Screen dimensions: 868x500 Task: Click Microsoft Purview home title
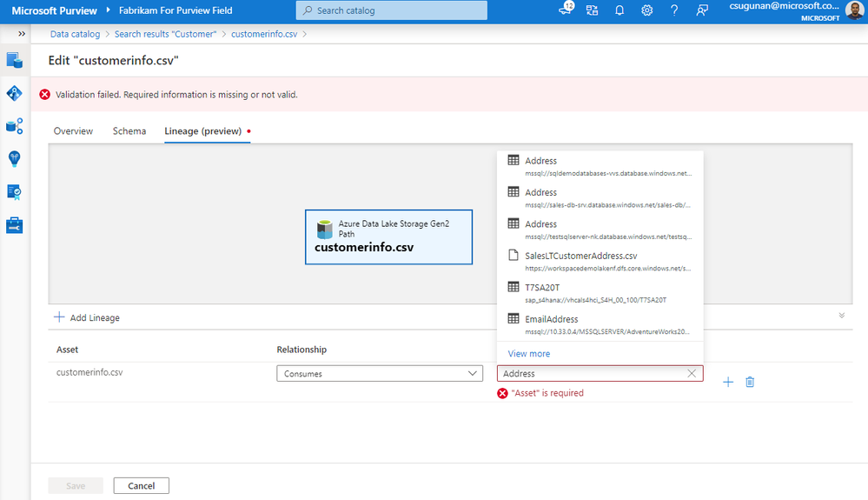[54, 10]
